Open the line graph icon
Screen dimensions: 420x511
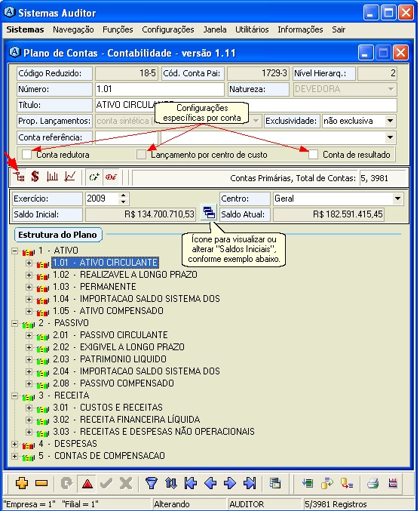pyautogui.click(x=70, y=177)
